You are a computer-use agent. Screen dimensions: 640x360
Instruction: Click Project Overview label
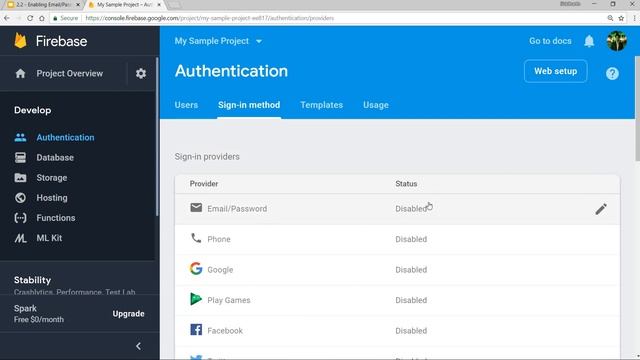tap(70, 73)
